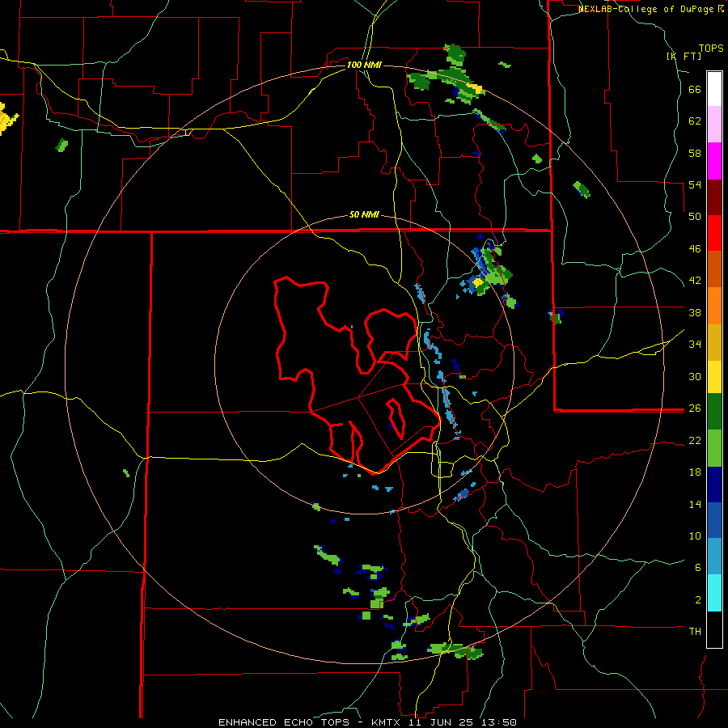Click the legend value 38
The height and width of the screenshot is (728, 728).
695,312
